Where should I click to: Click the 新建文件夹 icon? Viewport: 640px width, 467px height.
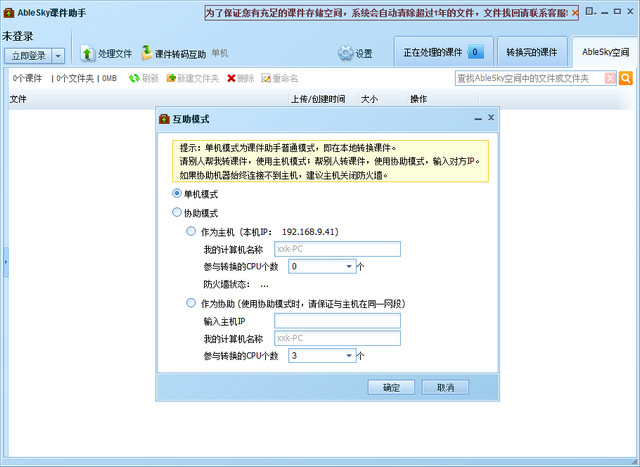coord(172,78)
